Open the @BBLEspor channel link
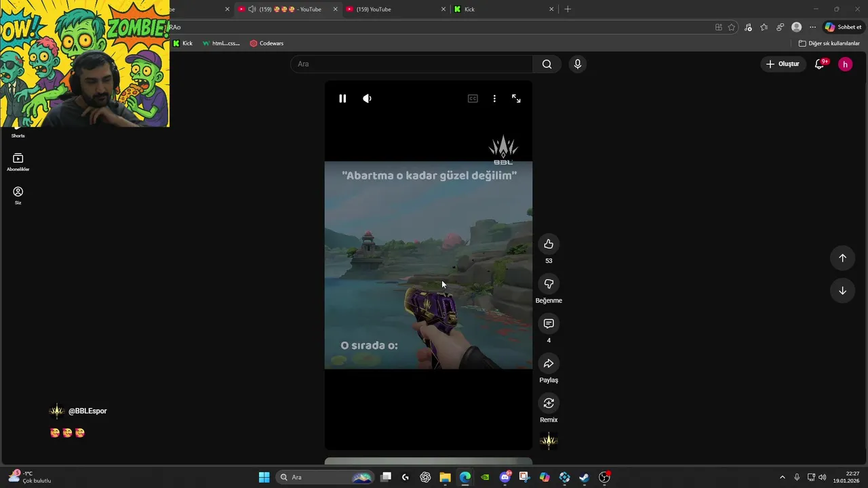This screenshot has height=488, width=868. [87, 411]
